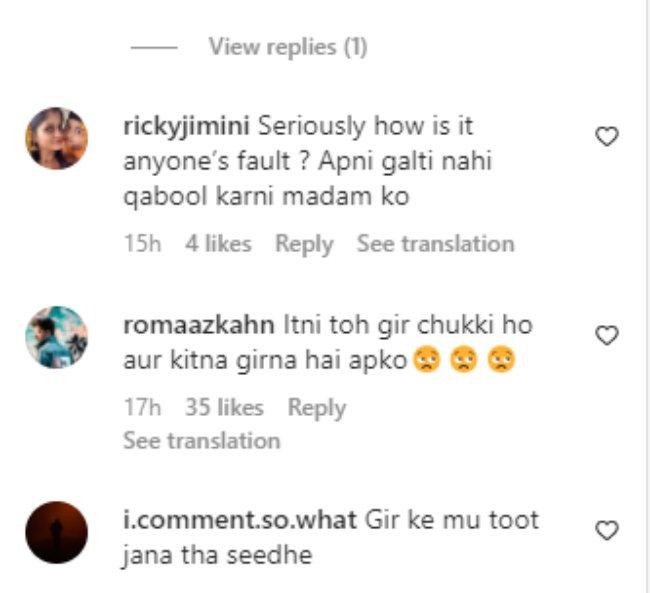View the 35 likes on romaazkahn's comment
Viewport: 650px width, 593px height.
(224, 408)
